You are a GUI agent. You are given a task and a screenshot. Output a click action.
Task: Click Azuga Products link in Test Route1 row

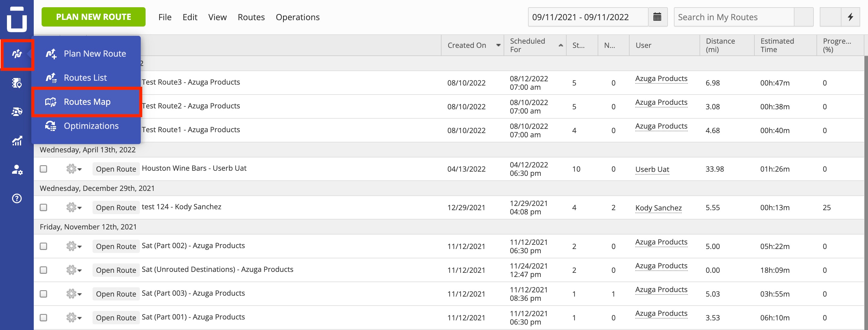click(x=661, y=126)
